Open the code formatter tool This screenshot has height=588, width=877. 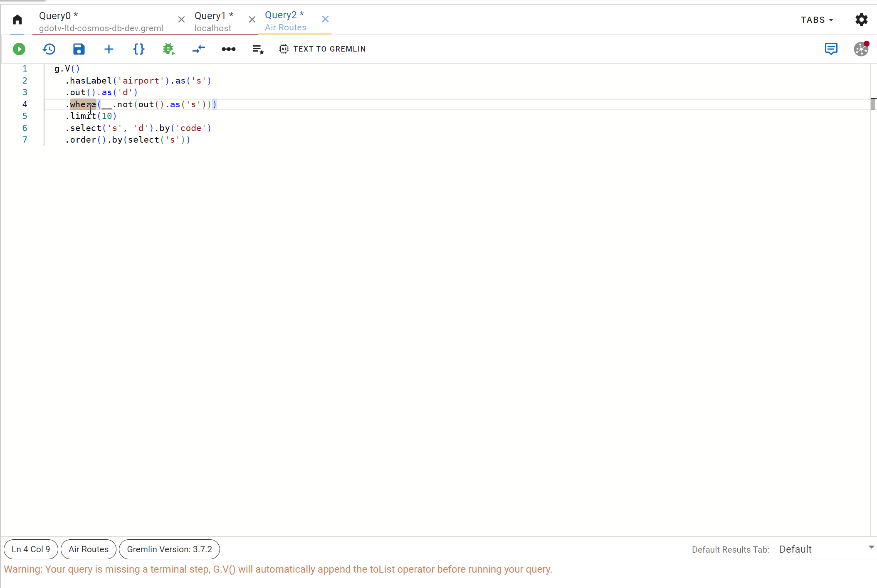click(x=138, y=49)
